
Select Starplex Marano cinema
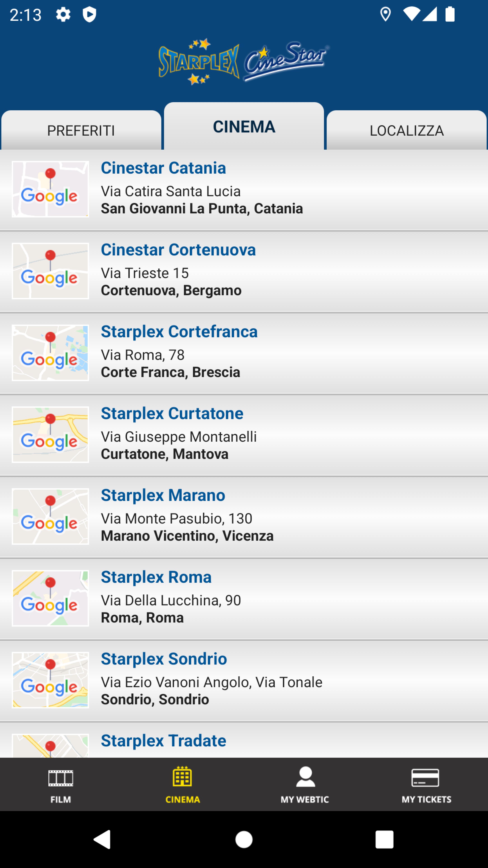(163, 495)
